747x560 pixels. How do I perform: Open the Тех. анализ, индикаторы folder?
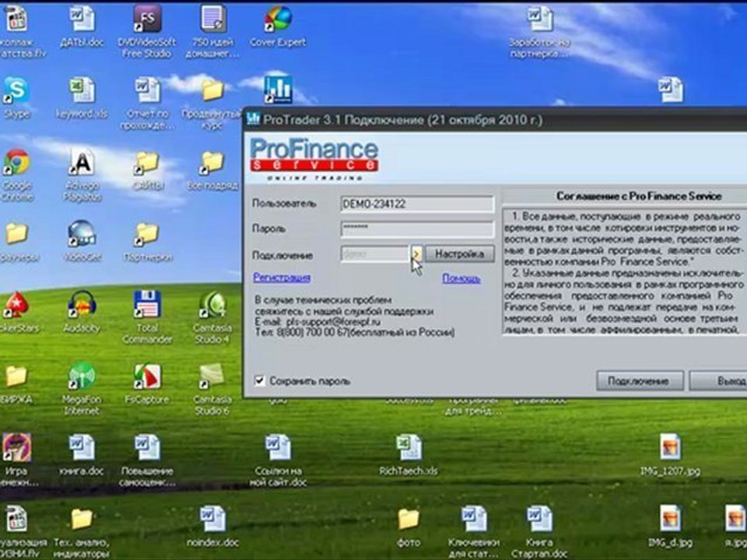point(82,519)
